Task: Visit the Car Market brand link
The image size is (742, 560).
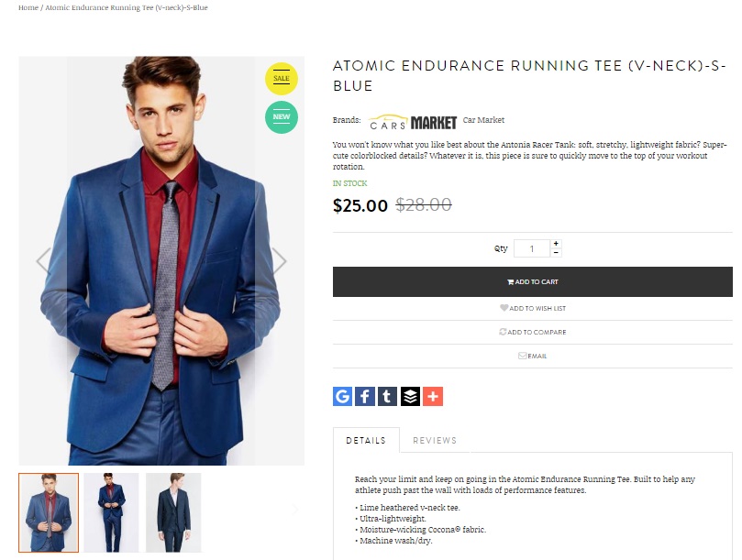Action: 485,120
